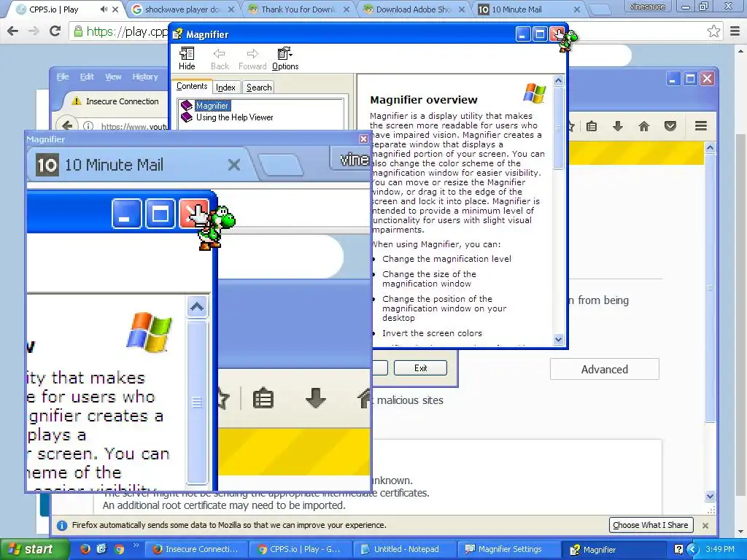Click help pane scroll-down arrow

coord(558,340)
